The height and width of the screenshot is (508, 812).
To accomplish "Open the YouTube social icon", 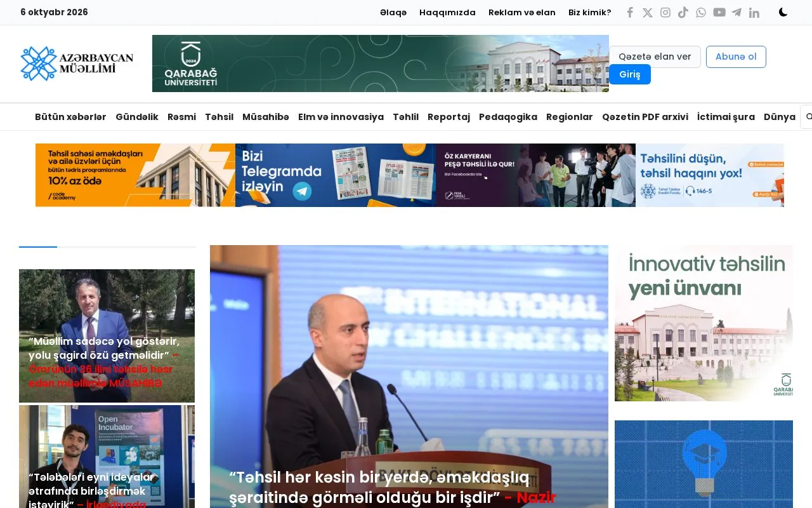I will 719,13.
